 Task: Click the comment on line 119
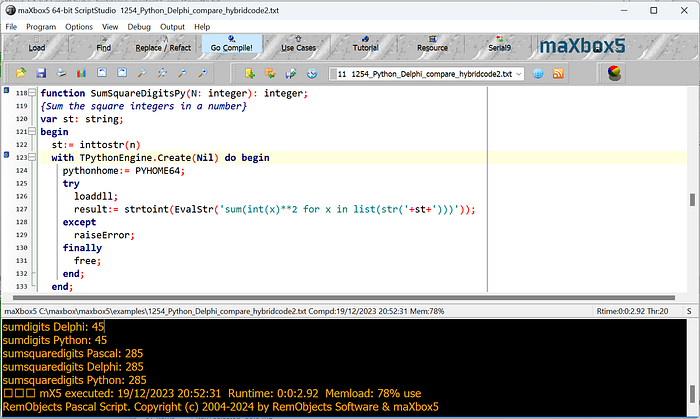[x=143, y=106]
